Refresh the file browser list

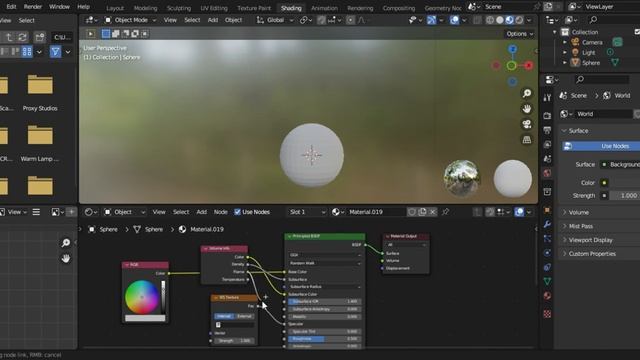pos(22,37)
